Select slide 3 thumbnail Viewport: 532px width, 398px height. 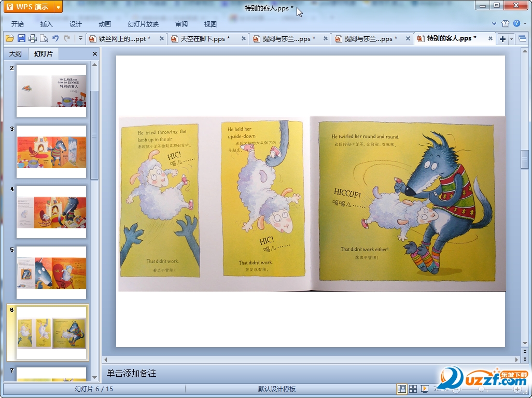pos(51,152)
